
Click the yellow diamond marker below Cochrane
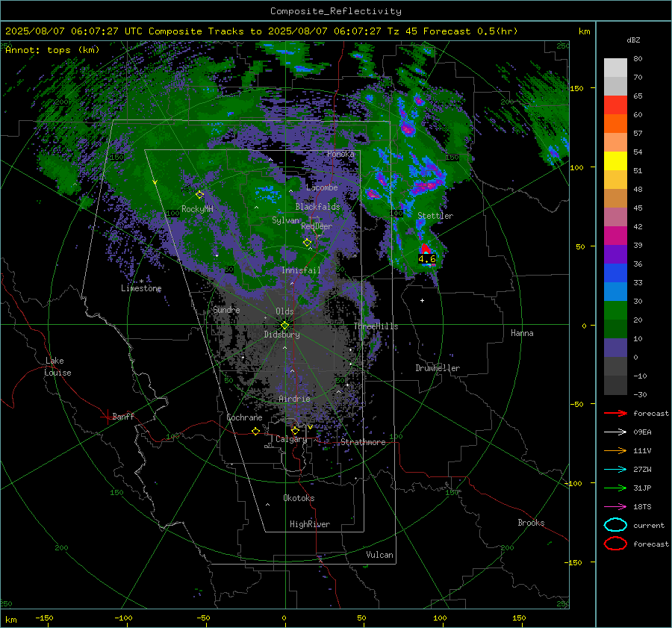click(x=256, y=431)
